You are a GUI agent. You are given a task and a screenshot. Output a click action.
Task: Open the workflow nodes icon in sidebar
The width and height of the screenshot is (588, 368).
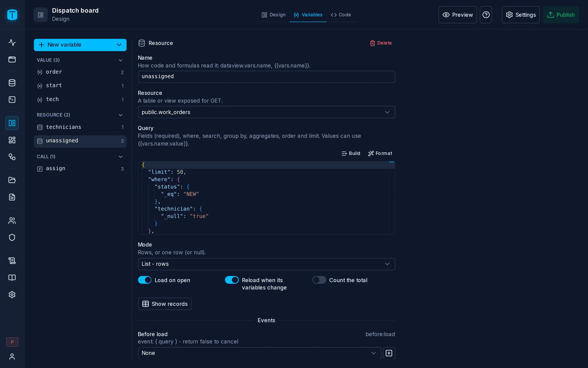12,157
